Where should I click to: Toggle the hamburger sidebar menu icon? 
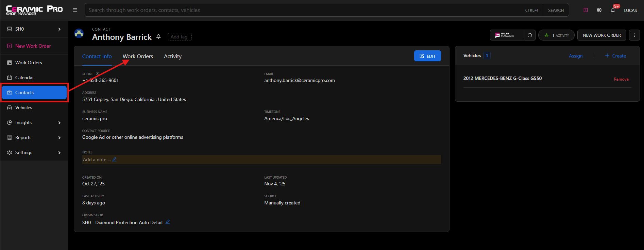pos(75,10)
